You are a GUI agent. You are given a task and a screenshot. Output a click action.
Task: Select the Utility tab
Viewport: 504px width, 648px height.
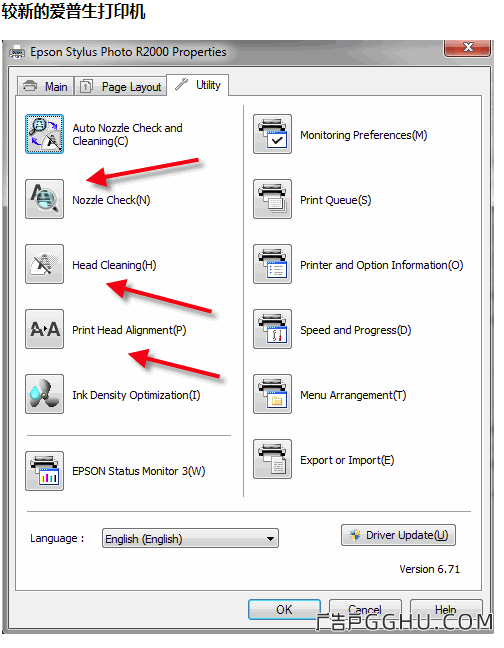(x=197, y=85)
